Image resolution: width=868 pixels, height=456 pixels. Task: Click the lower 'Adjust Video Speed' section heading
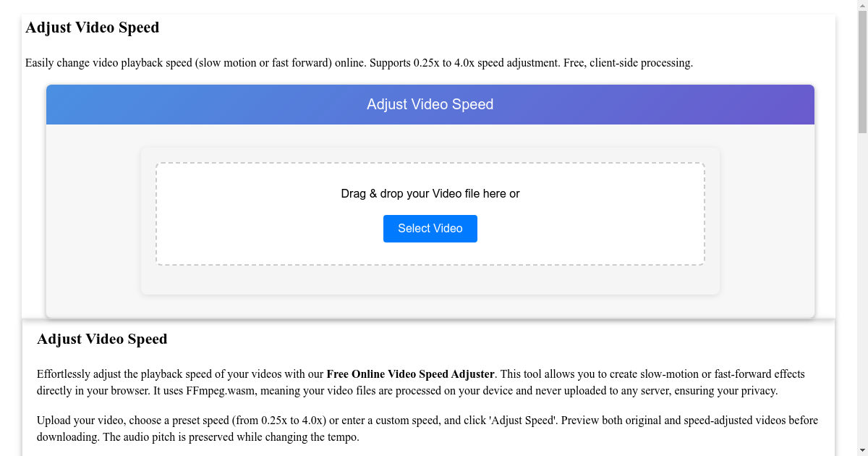(102, 339)
